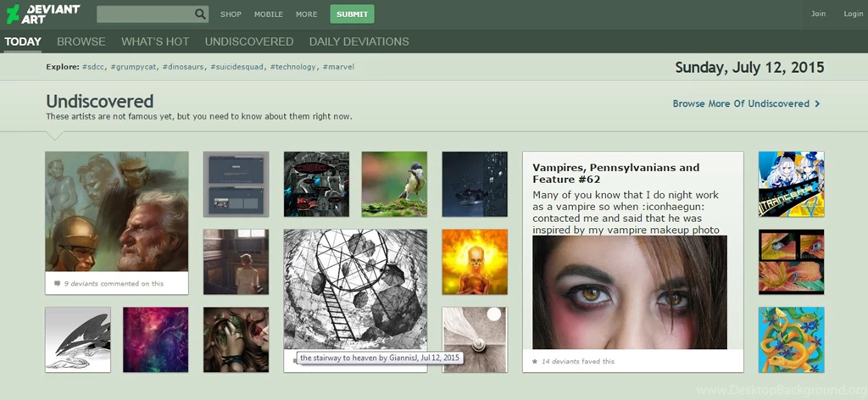Open the WHAT'S HOT tab
The image size is (868, 400).
[x=155, y=42]
